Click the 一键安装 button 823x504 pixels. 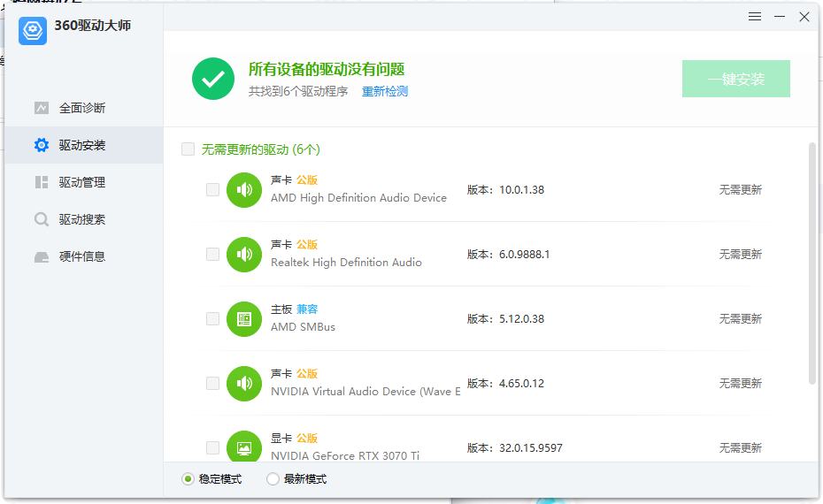click(736, 79)
